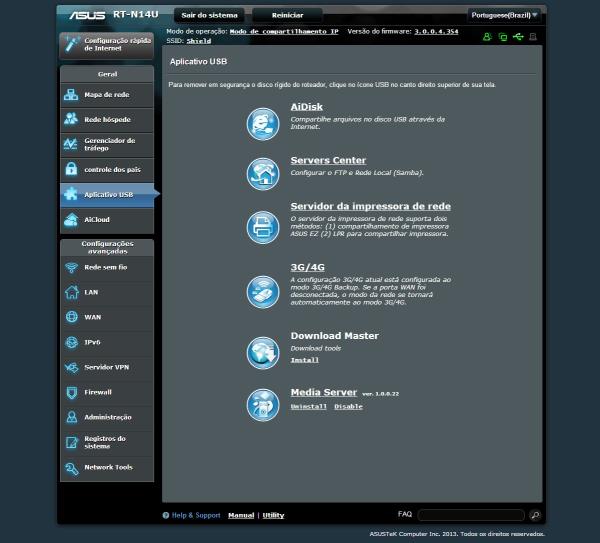This screenshot has height=543, width=600.
Task: Click the USB status icon in header
Action: coord(518,37)
